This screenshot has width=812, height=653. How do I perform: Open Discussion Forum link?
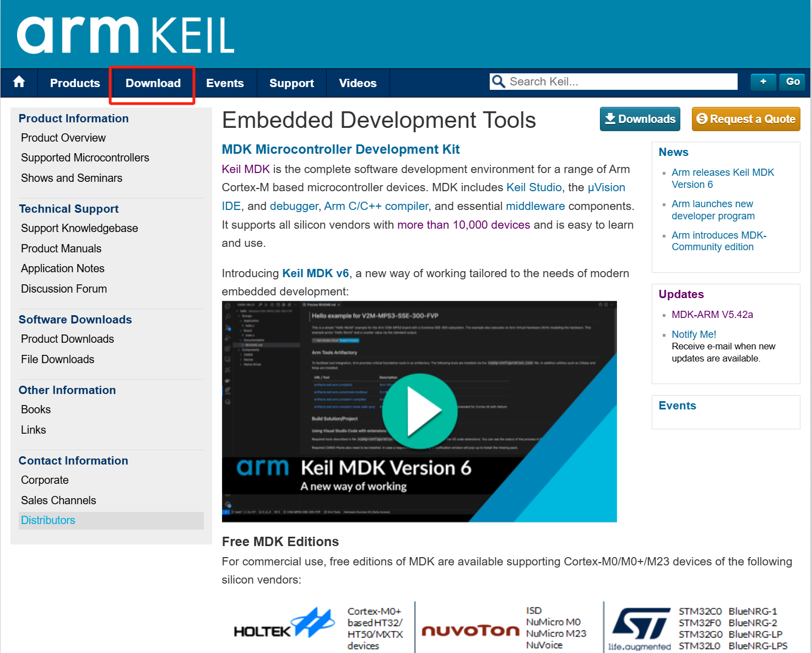64,289
